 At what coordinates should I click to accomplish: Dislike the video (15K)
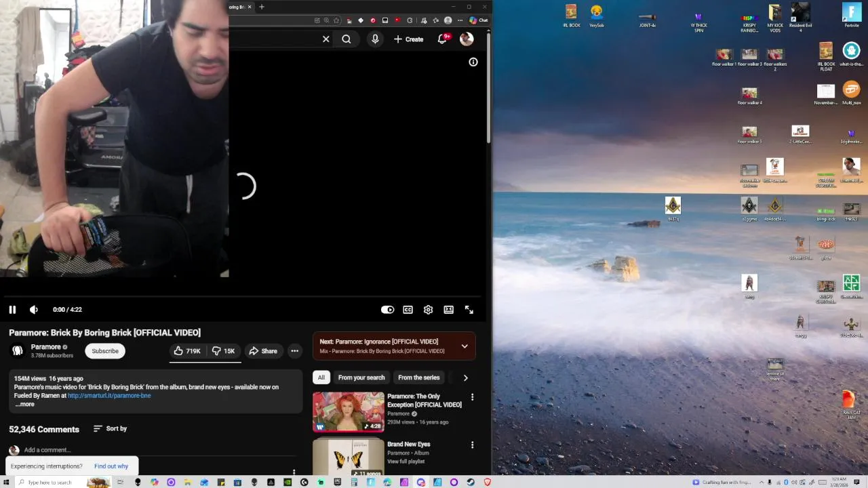(223, 351)
